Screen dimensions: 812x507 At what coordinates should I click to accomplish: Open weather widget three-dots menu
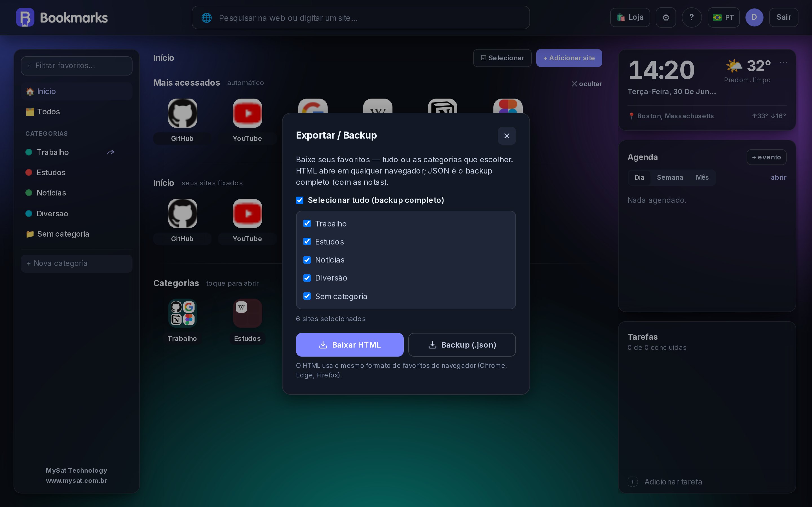point(783,62)
